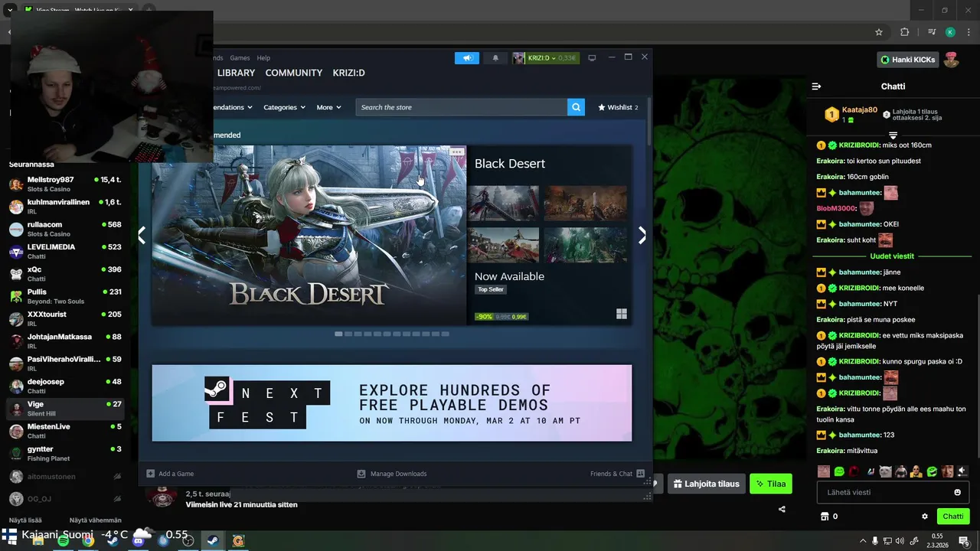The height and width of the screenshot is (551, 980).
Task: Click Lähetä viesti chat input
Action: pos(893,492)
